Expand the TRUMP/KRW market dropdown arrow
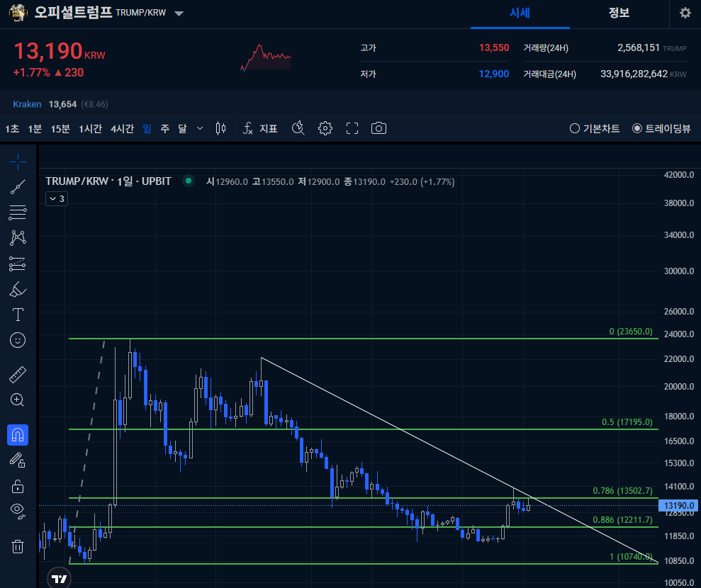 (179, 13)
